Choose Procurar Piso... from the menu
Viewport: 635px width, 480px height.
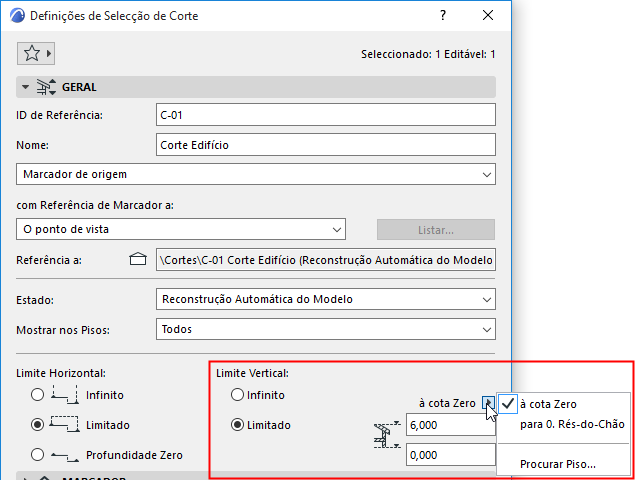pos(557,463)
